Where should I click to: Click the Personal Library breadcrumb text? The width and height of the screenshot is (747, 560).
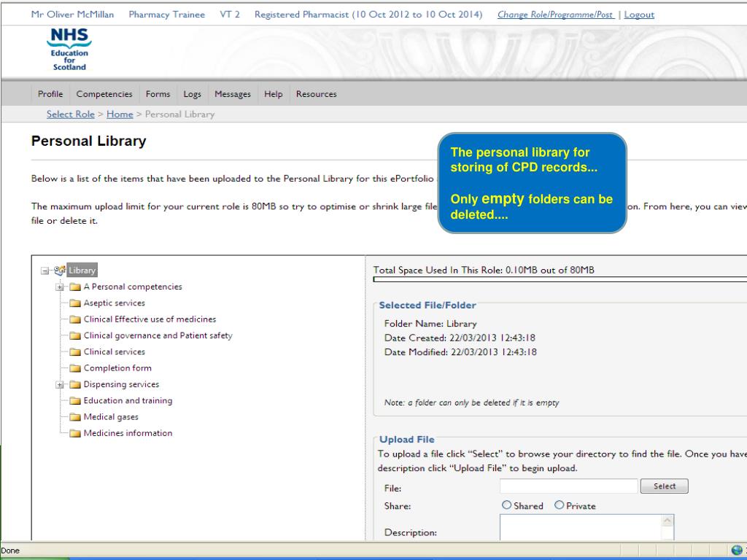click(179, 114)
